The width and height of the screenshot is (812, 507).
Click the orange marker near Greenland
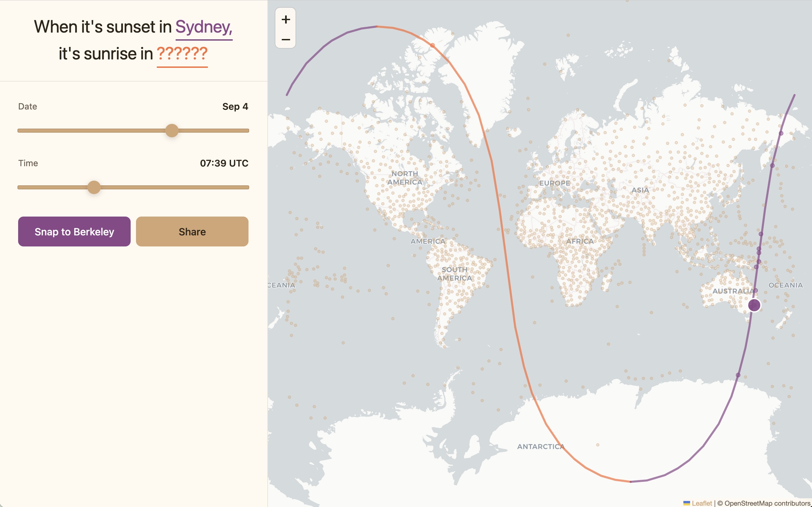(433, 45)
